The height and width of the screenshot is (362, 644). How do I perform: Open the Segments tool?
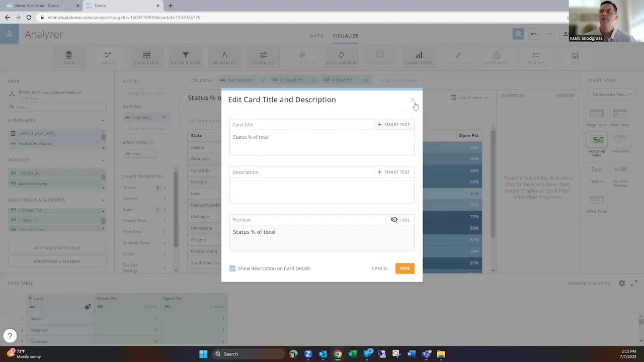[536, 58]
